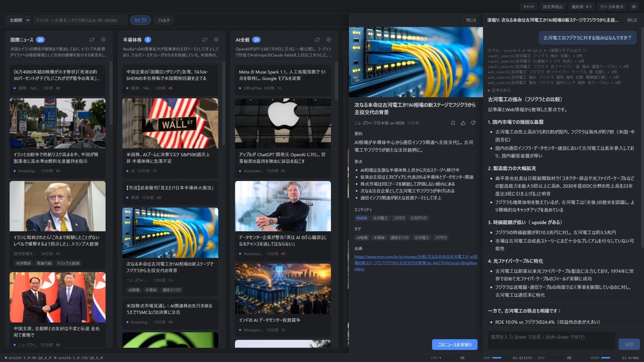Bookmark the 古河電工 article
The image size is (644, 362).
click(453, 123)
